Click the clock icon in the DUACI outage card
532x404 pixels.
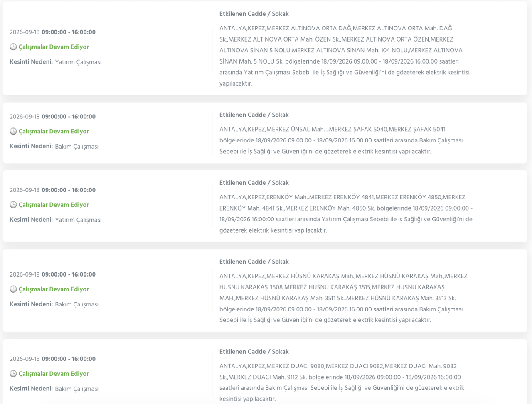click(13, 374)
